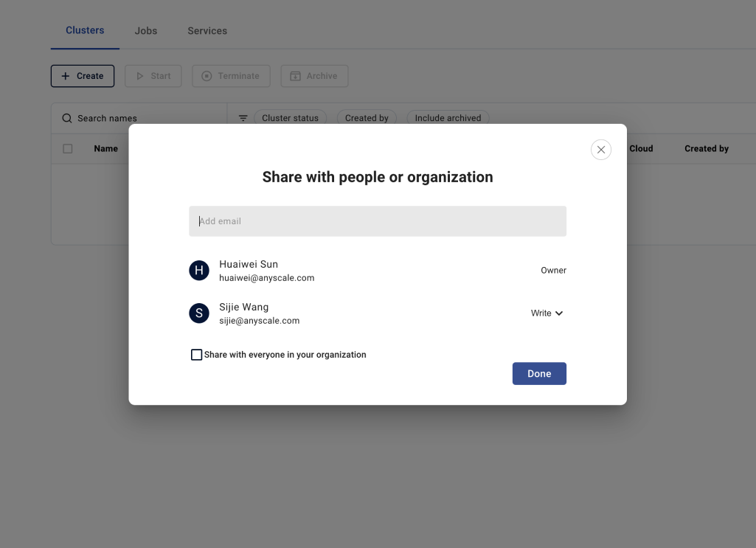Click the play icon on Start
Image resolution: width=756 pixels, height=548 pixels.
140,76
